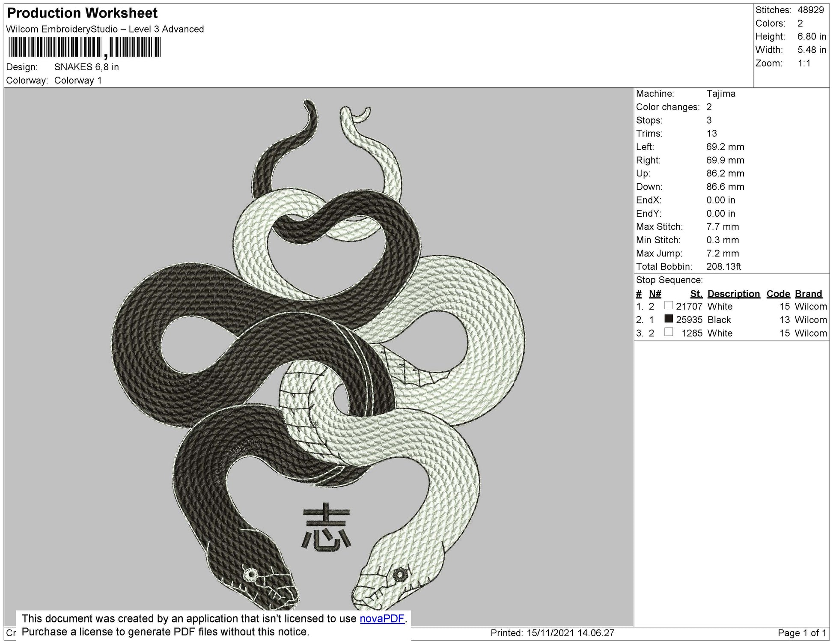Select the Stitches count 48929 field
This screenshot has height=644, width=833.
[x=811, y=9]
